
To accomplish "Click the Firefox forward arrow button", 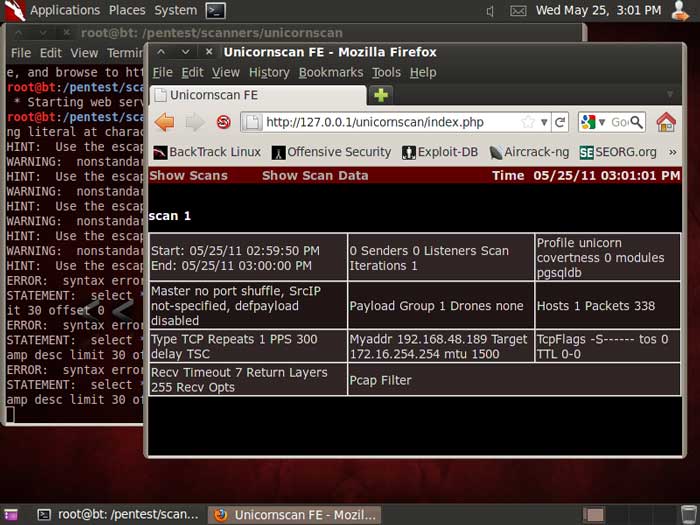I will 195,122.
